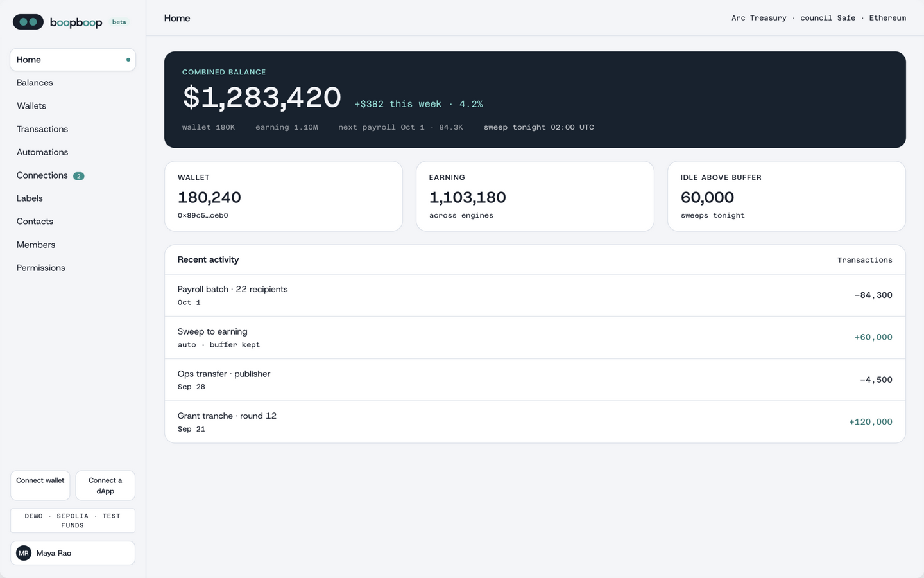Click the Home page title in header
Image resolution: width=924 pixels, height=578 pixels.
177,18
